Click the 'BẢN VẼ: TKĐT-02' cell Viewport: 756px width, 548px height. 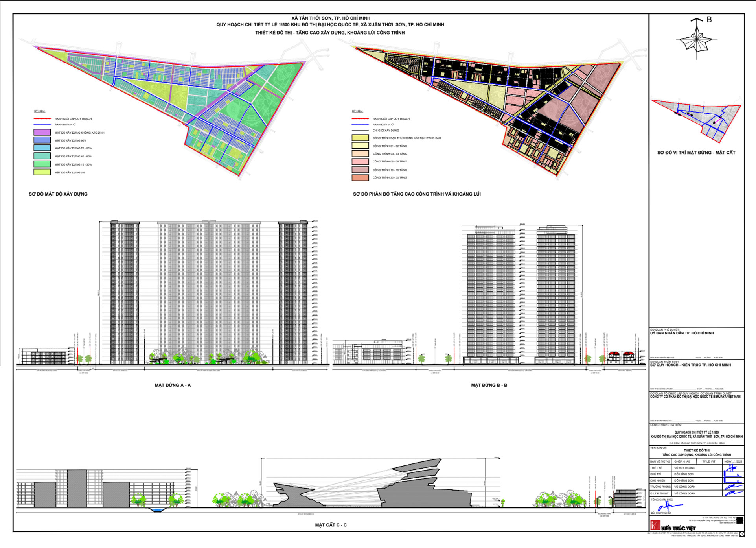click(x=661, y=461)
